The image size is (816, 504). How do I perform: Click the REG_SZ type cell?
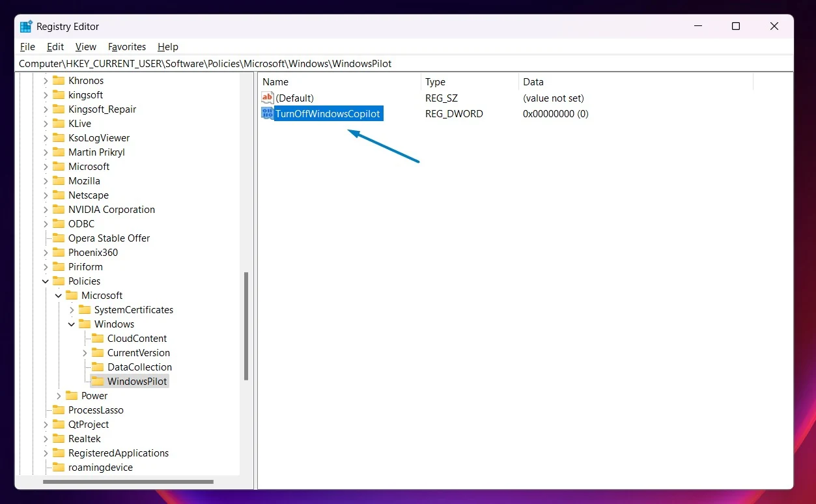pos(442,98)
